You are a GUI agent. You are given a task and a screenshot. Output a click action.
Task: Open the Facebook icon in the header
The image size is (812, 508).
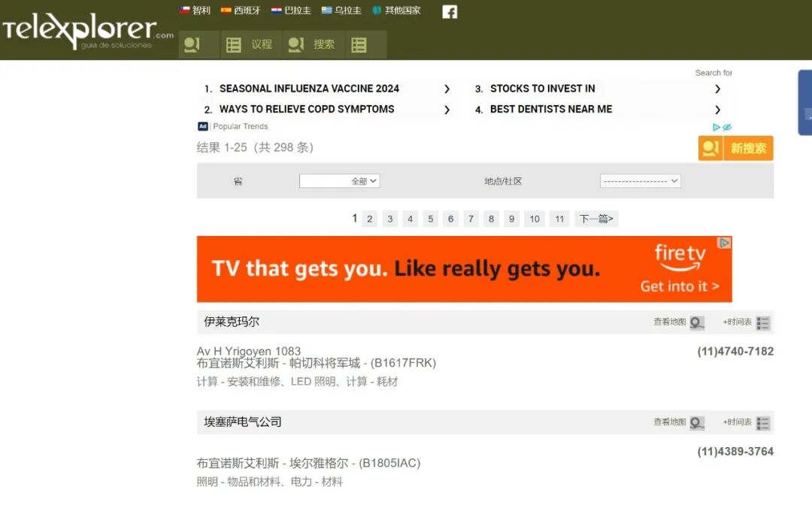pos(450,11)
